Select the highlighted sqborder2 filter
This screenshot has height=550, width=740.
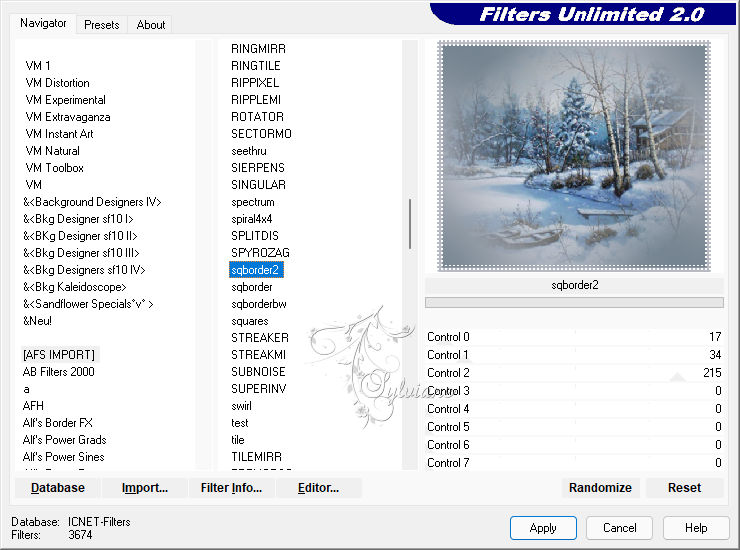coord(256,270)
